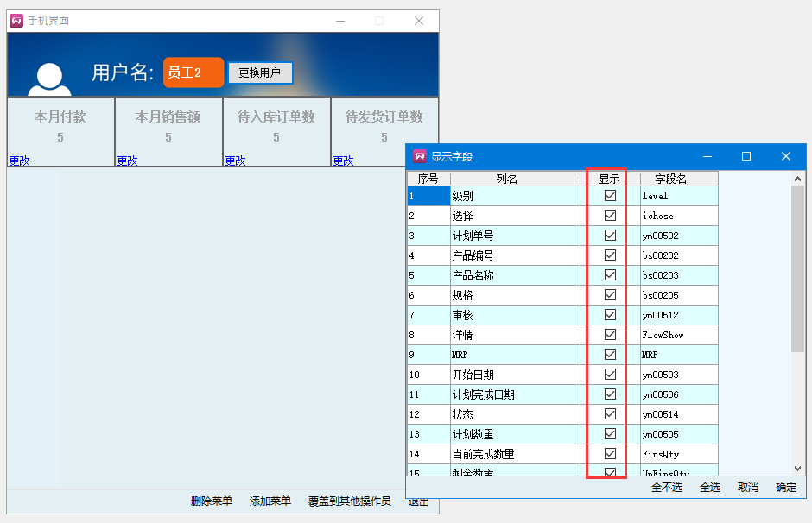Image resolution: width=812 pixels, height=523 pixels.
Task: Click the 字段名 column header
Action: coord(670,179)
